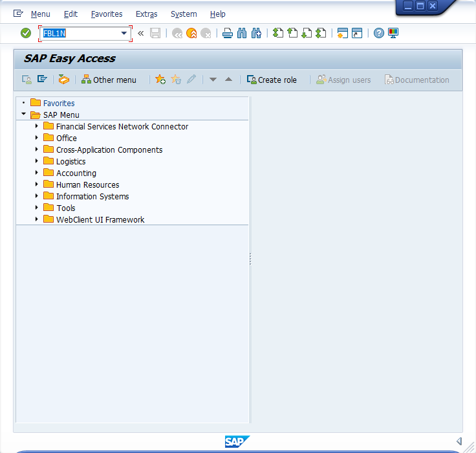Screen dimensions: 476x453
Task: Click the green Enter checkmark icon
Action: [x=26, y=33]
